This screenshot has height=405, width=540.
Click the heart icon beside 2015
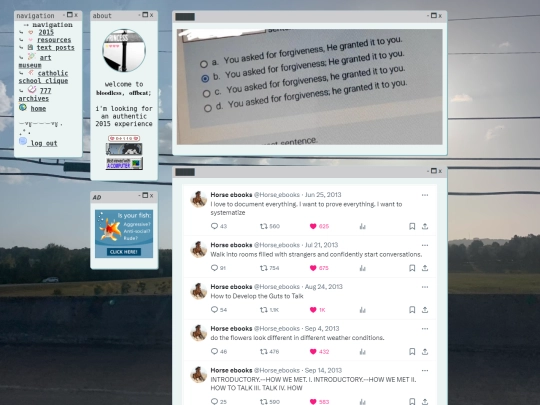point(31,32)
